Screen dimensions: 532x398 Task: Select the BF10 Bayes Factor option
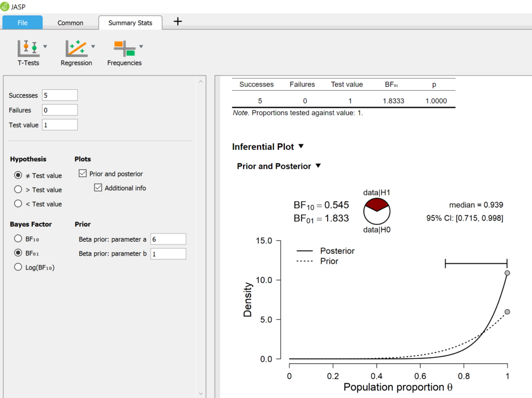[x=18, y=239]
